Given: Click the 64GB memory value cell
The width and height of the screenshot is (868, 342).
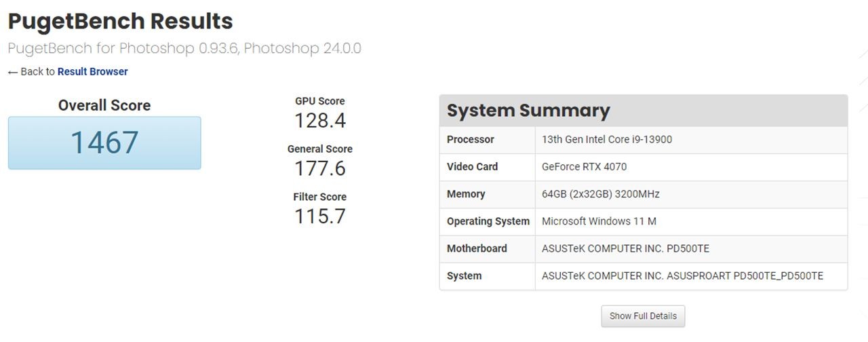Looking at the screenshot, I should point(601,194).
